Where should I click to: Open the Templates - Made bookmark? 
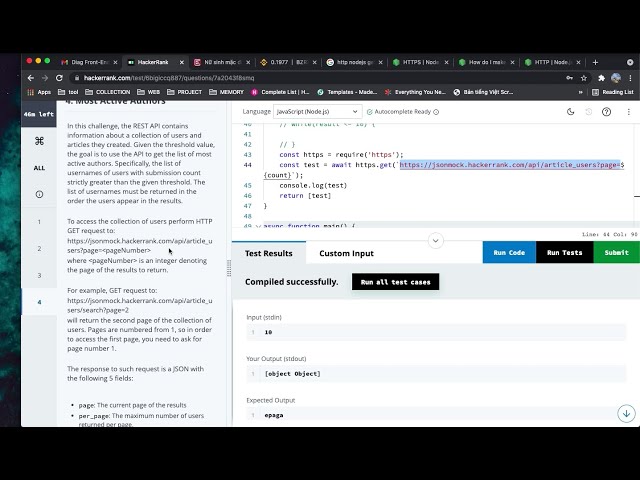(347, 92)
